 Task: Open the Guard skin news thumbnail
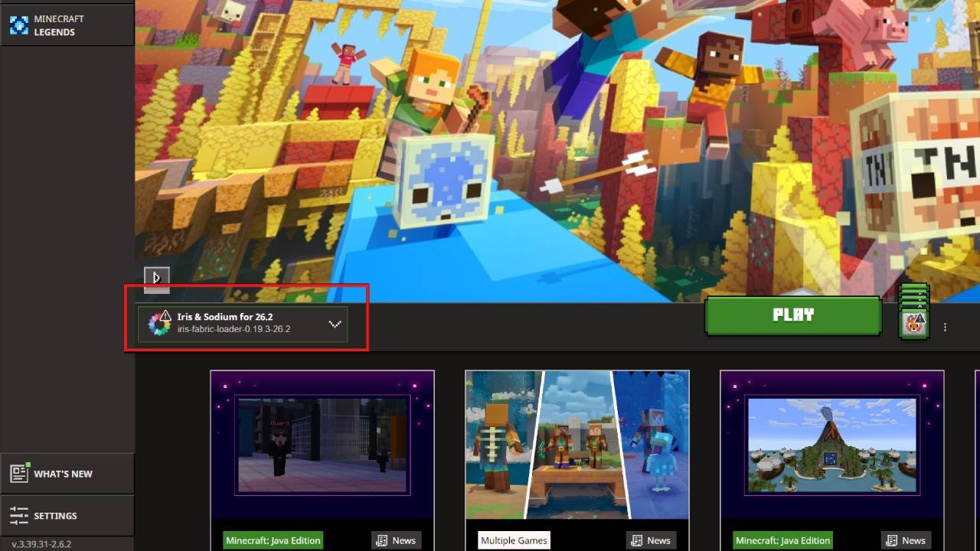322,445
